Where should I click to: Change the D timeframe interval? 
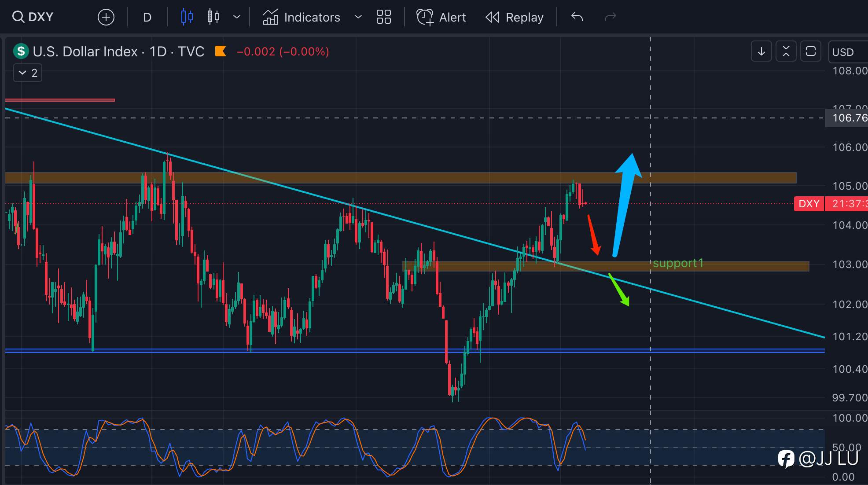click(x=147, y=18)
